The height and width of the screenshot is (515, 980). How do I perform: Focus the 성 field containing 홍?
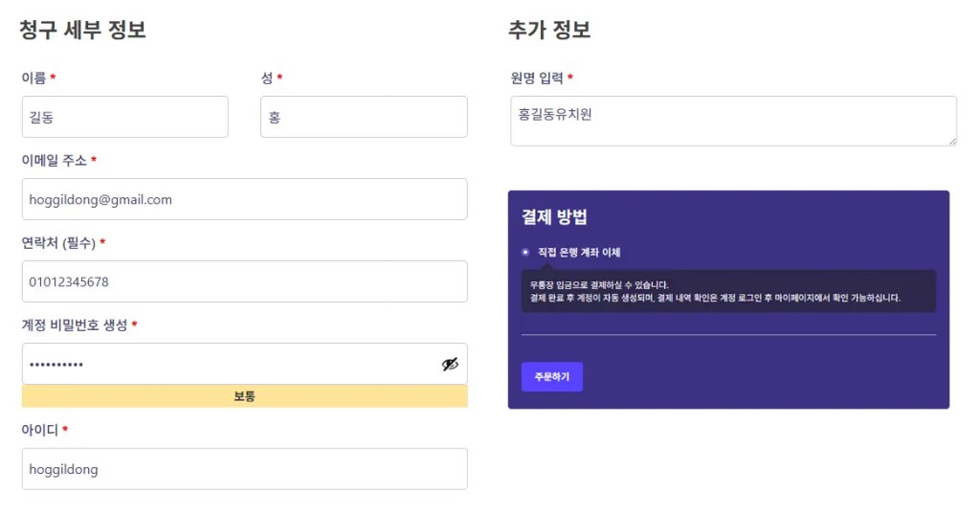[364, 117]
